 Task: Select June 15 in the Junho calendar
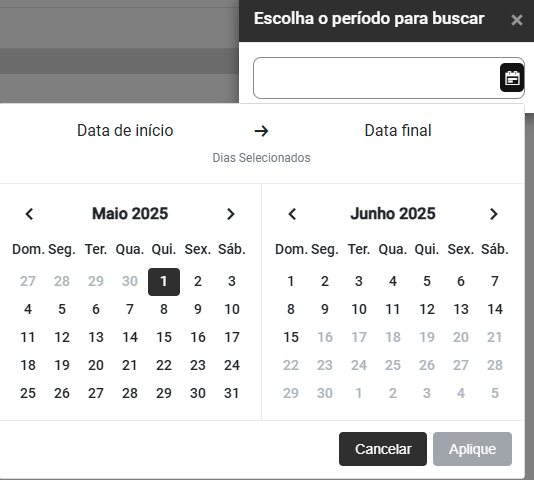[x=291, y=337]
